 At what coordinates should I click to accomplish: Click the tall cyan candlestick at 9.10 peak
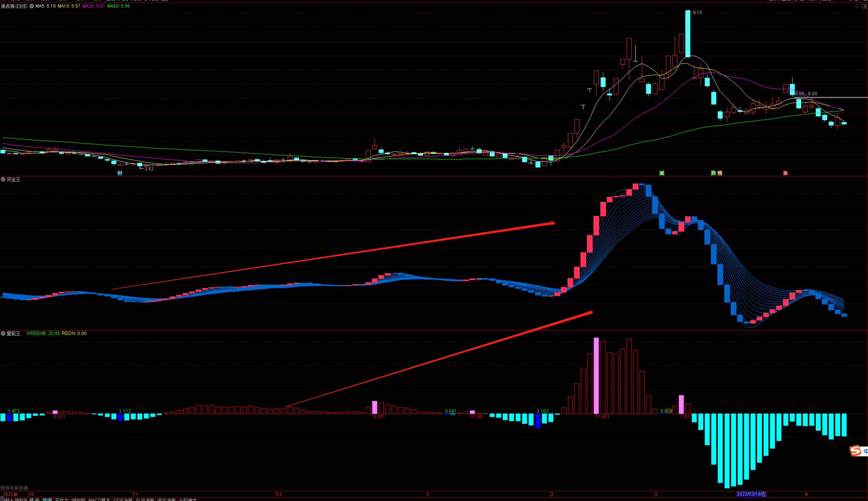coord(688,34)
